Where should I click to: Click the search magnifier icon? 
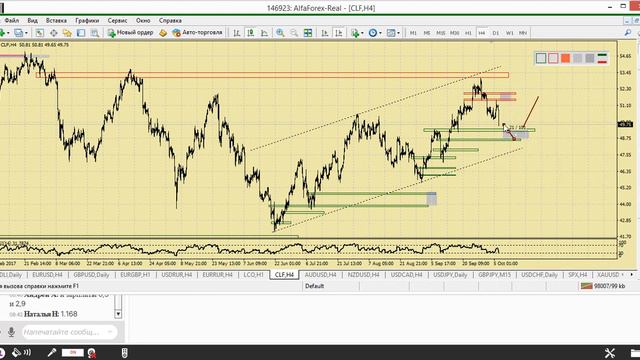[628, 33]
